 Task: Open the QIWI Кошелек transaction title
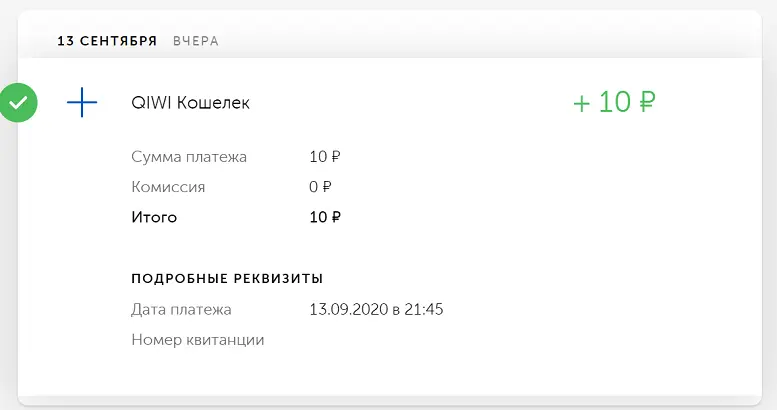pos(190,103)
